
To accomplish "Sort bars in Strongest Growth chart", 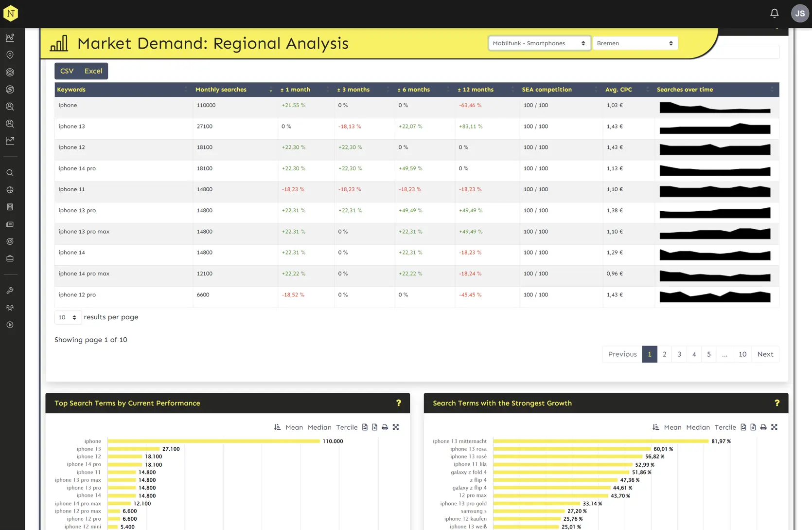I will click(x=655, y=427).
